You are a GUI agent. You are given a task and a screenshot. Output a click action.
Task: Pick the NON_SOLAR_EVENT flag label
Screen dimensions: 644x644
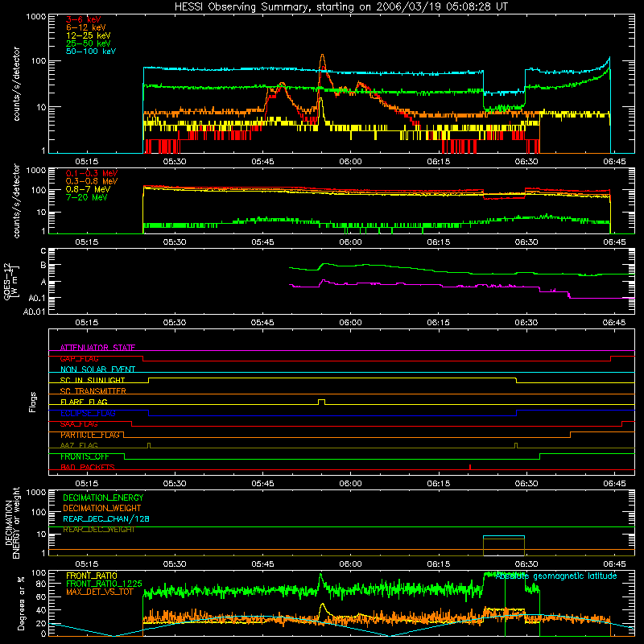(97, 369)
